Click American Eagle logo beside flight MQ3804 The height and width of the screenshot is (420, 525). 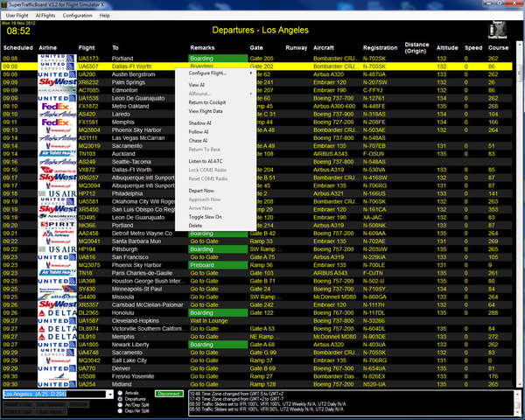coord(57,130)
